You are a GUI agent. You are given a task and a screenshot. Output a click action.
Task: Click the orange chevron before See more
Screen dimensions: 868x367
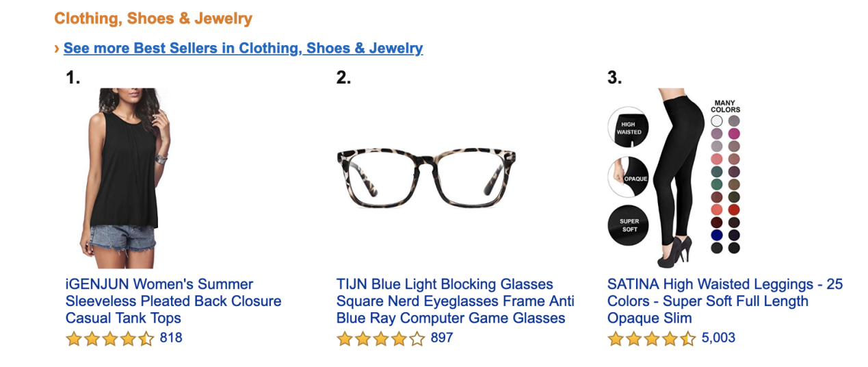pyautogui.click(x=57, y=49)
